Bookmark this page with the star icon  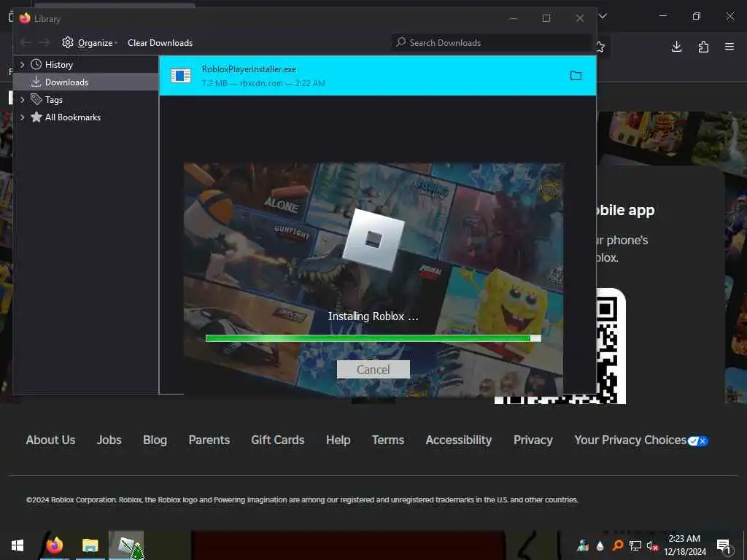pyautogui.click(x=600, y=47)
